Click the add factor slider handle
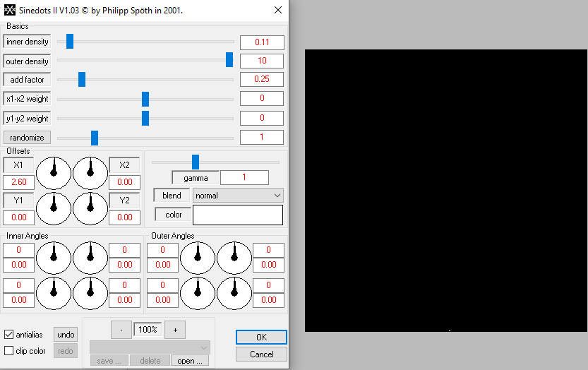This screenshot has height=370, width=588. [x=82, y=80]
